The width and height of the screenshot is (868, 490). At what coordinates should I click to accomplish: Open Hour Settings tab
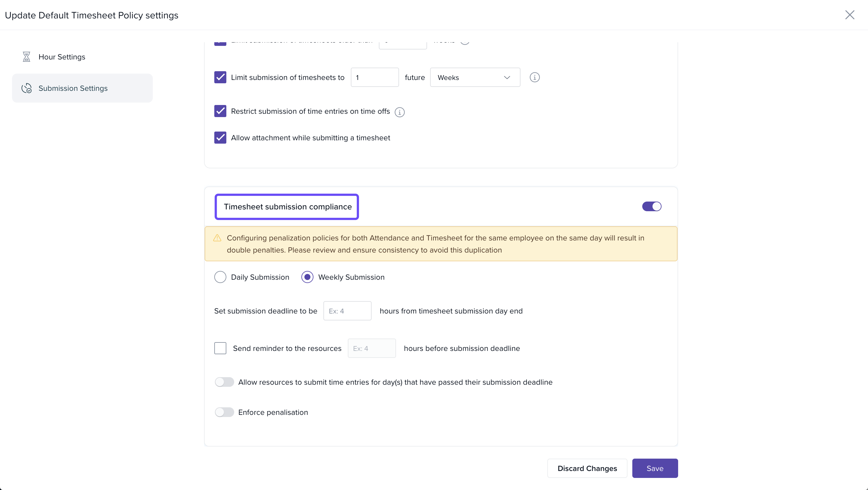tap(62, 57)
